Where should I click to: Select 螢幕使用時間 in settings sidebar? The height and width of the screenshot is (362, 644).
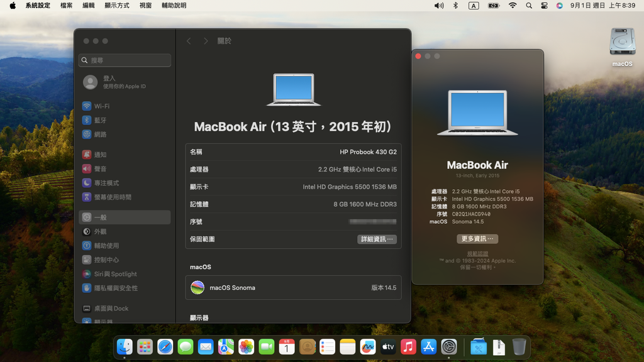(125, 197)
